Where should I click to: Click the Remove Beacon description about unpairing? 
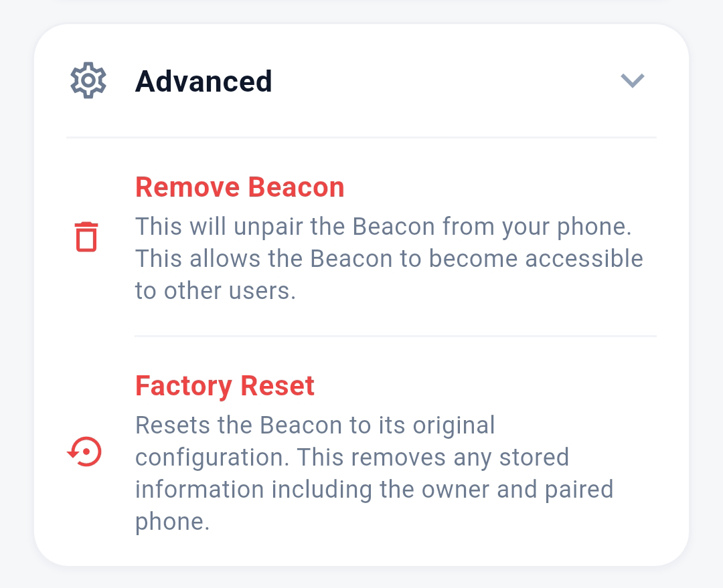click(389, 258)
